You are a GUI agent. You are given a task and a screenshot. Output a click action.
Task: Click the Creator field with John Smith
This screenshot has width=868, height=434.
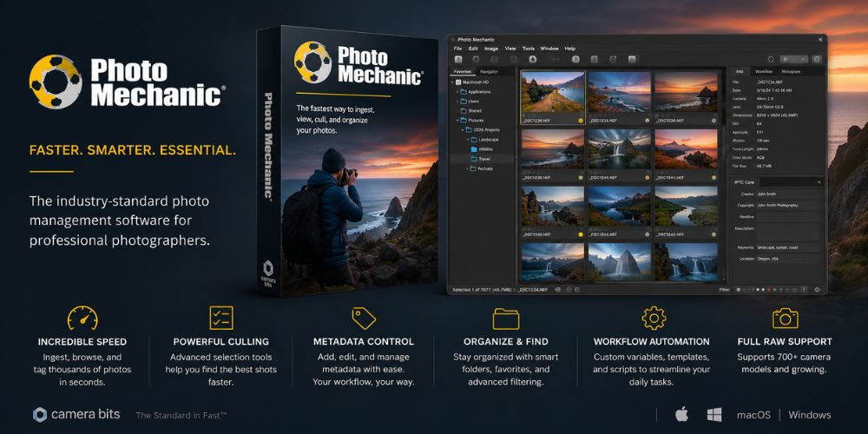[x=788, y=194]
